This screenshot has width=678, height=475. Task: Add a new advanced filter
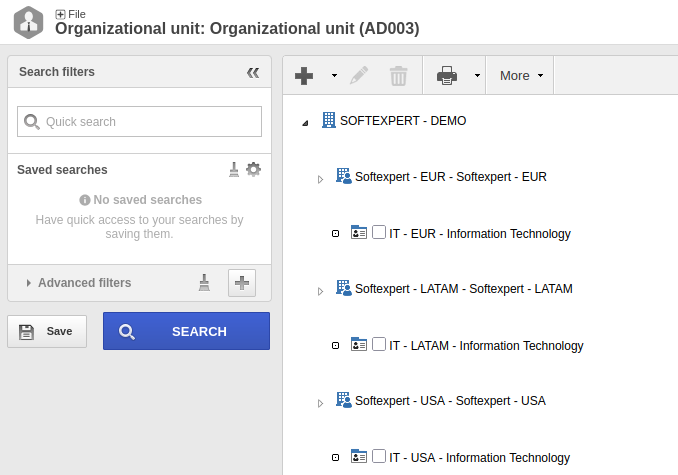coord(242,283)
